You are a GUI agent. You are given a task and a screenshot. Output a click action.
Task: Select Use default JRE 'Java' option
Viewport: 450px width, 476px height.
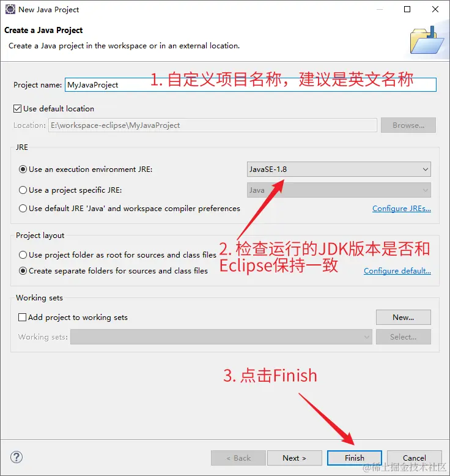pos(23,209)
